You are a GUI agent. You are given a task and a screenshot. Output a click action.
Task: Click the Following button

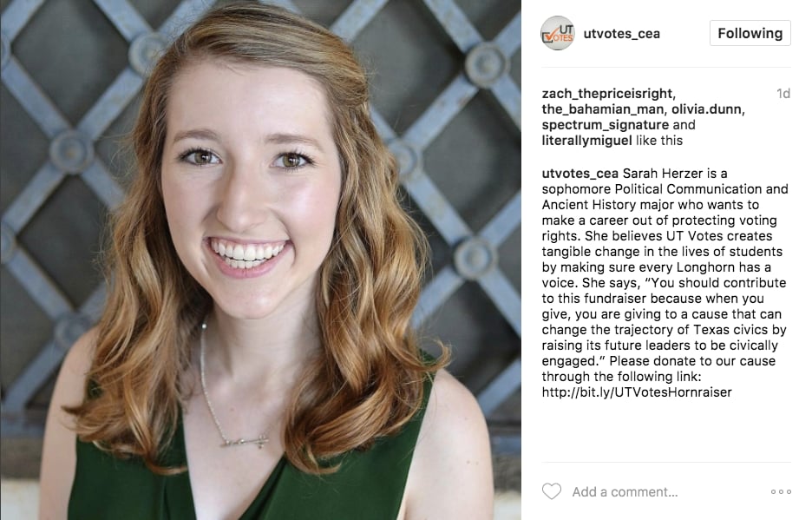click(x=750, y=33)
